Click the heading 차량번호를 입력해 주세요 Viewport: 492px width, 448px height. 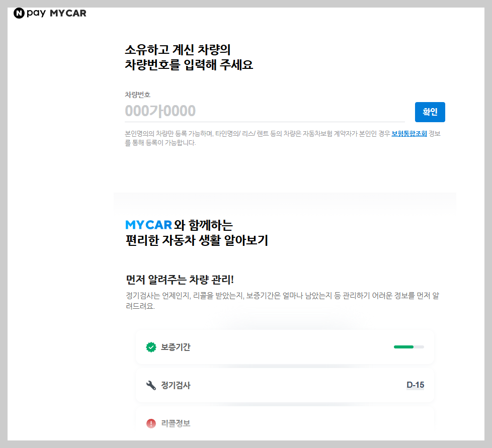coord(189,65)
